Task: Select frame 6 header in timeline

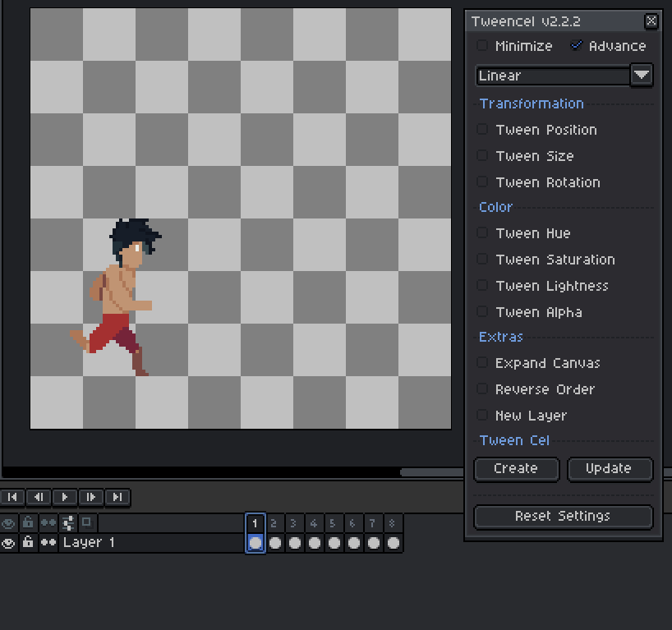Action: [353, 523]
